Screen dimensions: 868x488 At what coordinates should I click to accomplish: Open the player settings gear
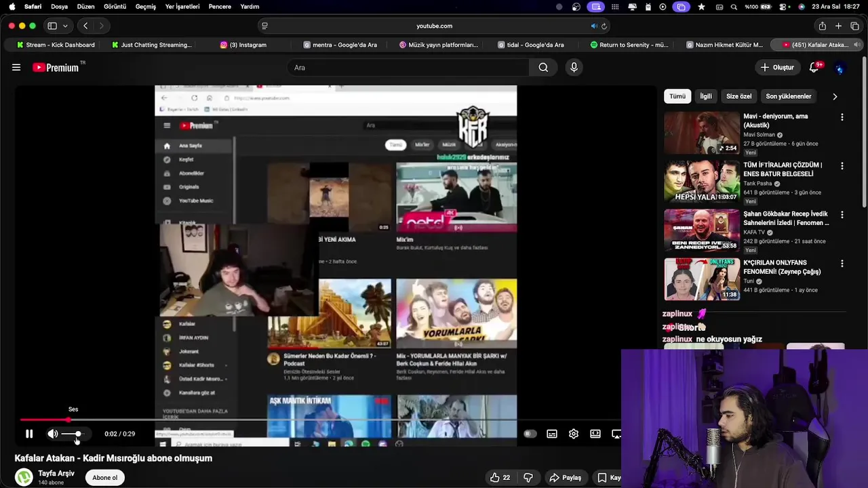(x=574, y=434)
